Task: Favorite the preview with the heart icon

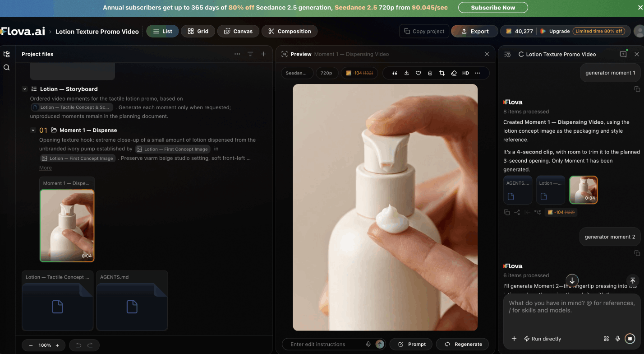Action: point(418,73)
